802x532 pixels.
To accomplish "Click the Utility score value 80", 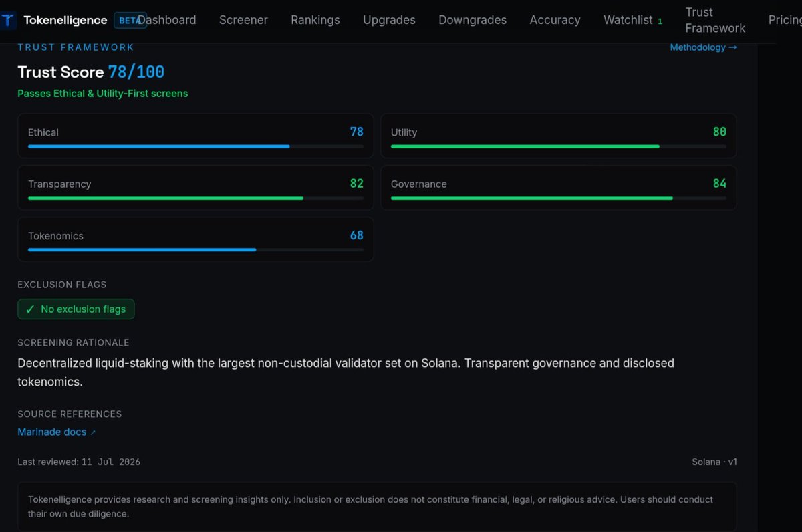I will [x=720, y=132].
